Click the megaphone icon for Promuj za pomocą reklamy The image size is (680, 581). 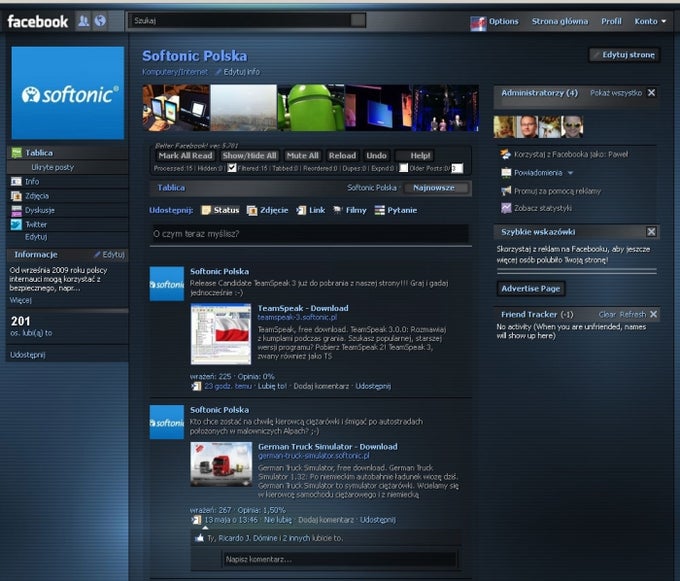coord(506,191)
